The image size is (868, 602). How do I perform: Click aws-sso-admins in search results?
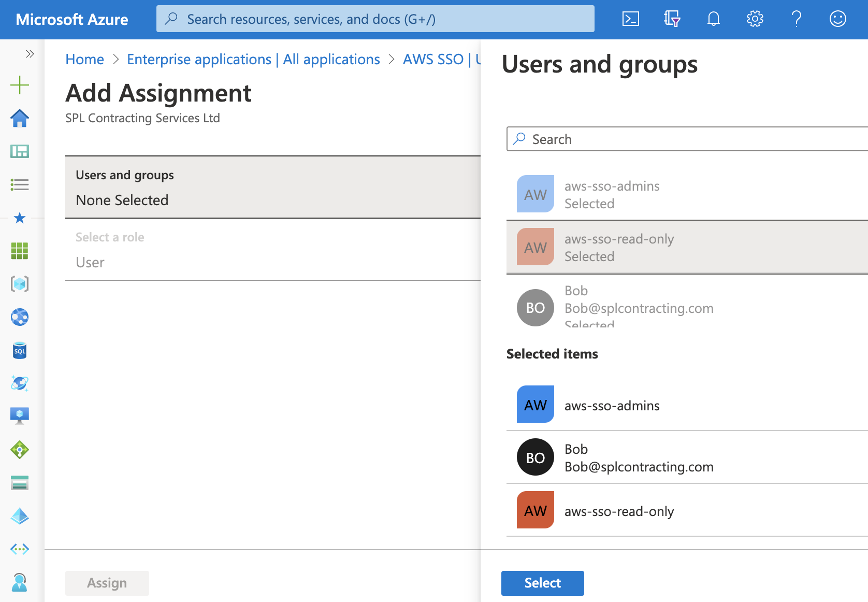point(687,194)
